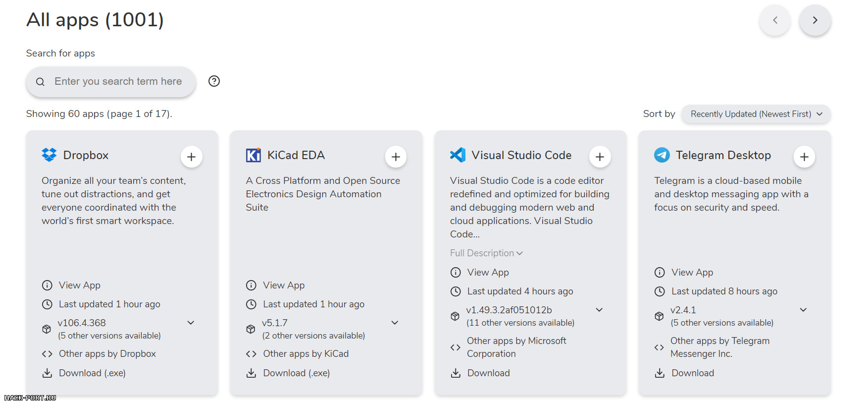This screenshot has width=868, height=404.
Task: Click the package icon beside v1.49.3.2af051012b
Action: click(455, 316)
